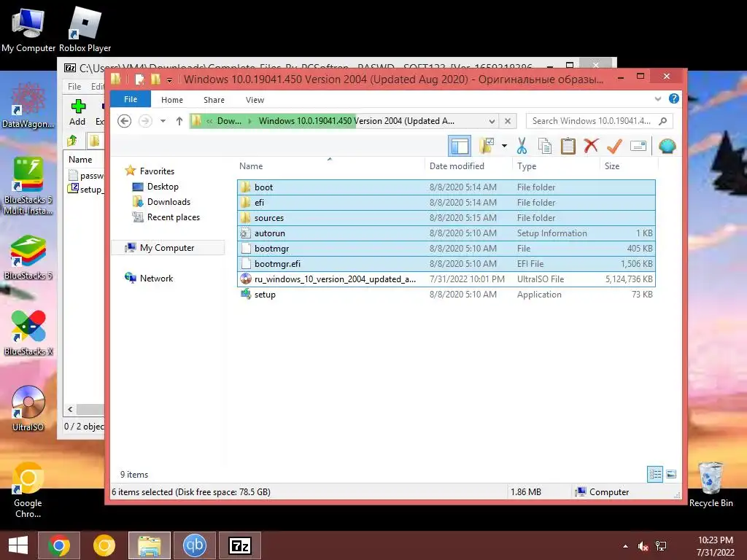
Task: Click the muted volume tray icon
Action: click(x=643, y=546)
